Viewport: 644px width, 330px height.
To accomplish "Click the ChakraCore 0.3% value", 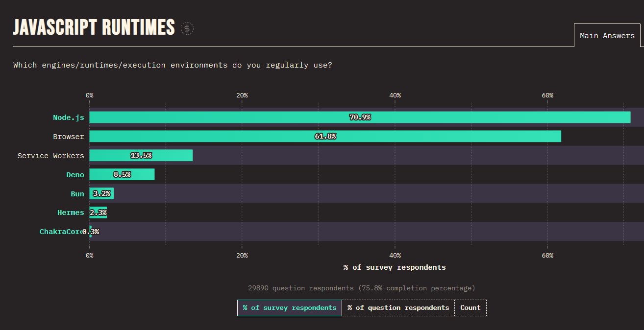I will click(x=91, y=232).
